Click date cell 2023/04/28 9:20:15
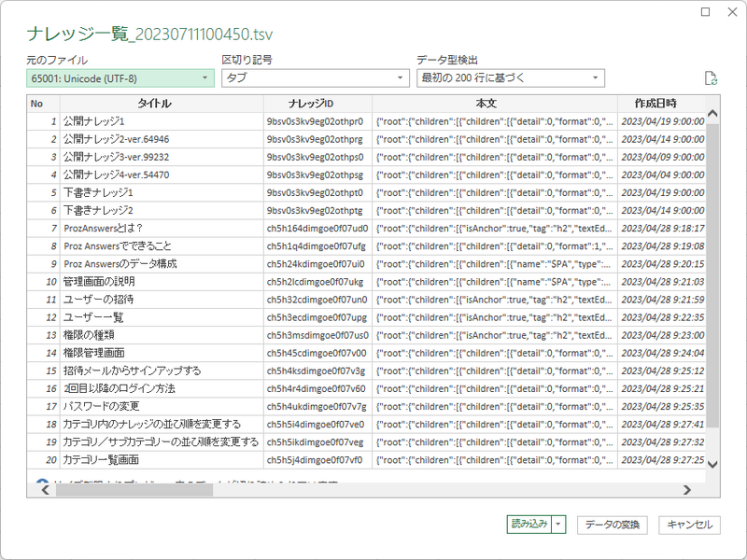The width and height of the screenshot is (747, 560). point(662,264)
